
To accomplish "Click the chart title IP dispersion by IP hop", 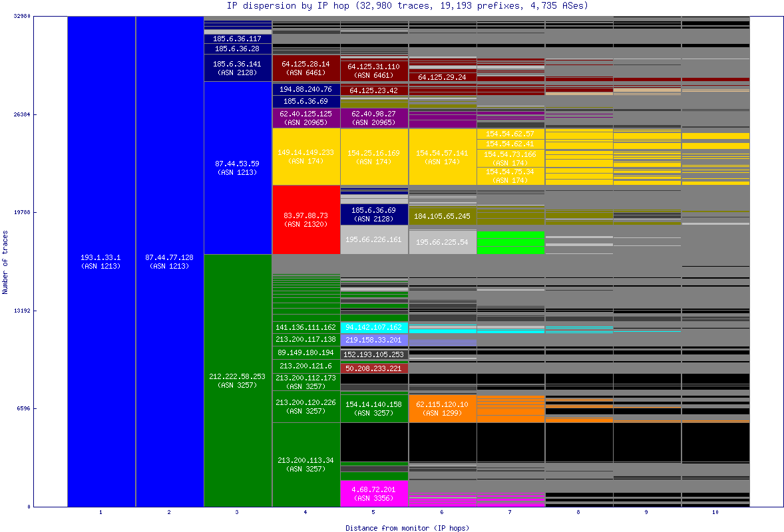I will 392,6.
